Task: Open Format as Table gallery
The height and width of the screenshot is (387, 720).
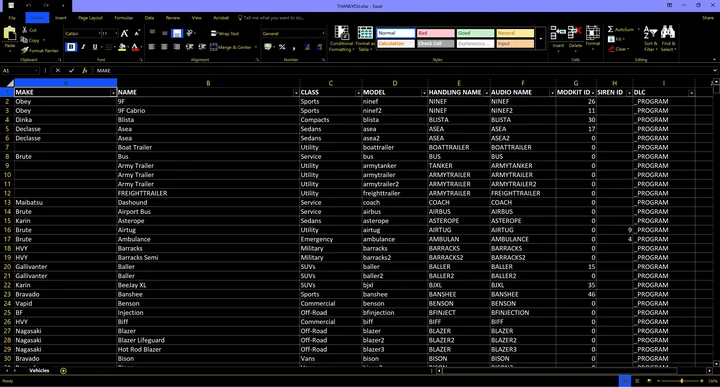Action: (x=365, y=38)
